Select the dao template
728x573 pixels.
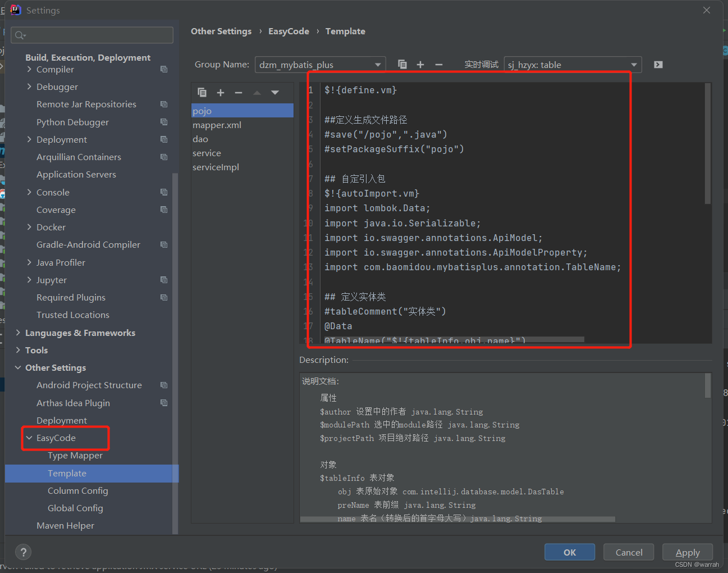(242, 139)
